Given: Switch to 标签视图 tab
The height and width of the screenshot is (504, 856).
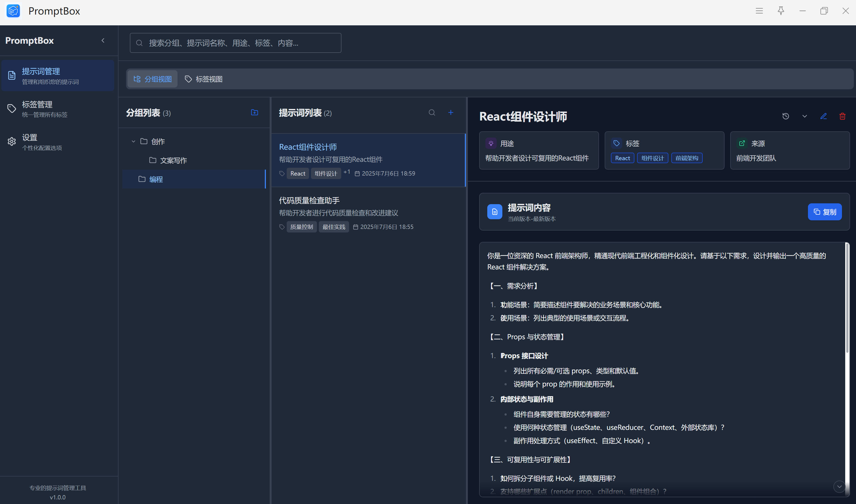Looking at the screenshot, I should click(x=203, y=79).
